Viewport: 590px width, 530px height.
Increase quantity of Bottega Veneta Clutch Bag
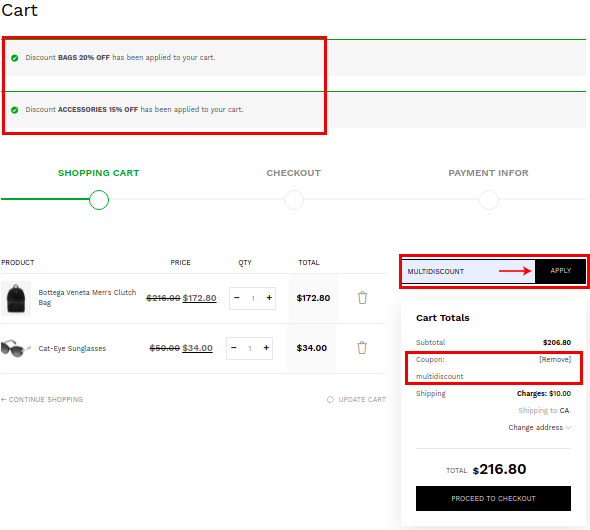(269, 298)
